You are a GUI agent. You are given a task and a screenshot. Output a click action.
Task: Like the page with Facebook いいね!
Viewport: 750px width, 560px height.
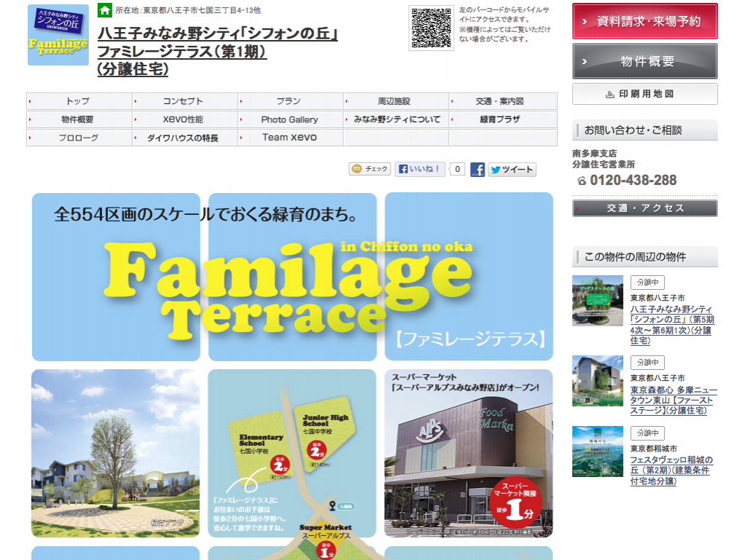click(x=420, y=170)
